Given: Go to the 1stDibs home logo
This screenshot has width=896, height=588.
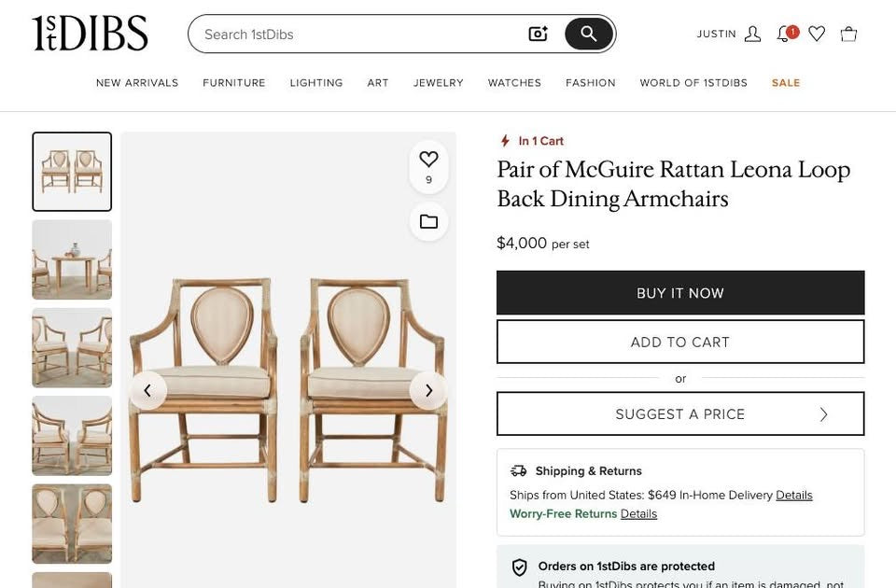Looking at the screenshot, I should [x=90, y=34].
